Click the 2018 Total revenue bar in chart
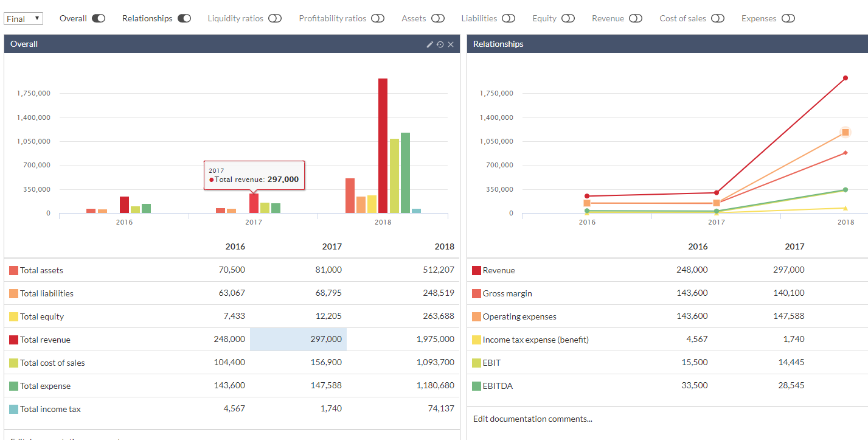 pos(383,145)
